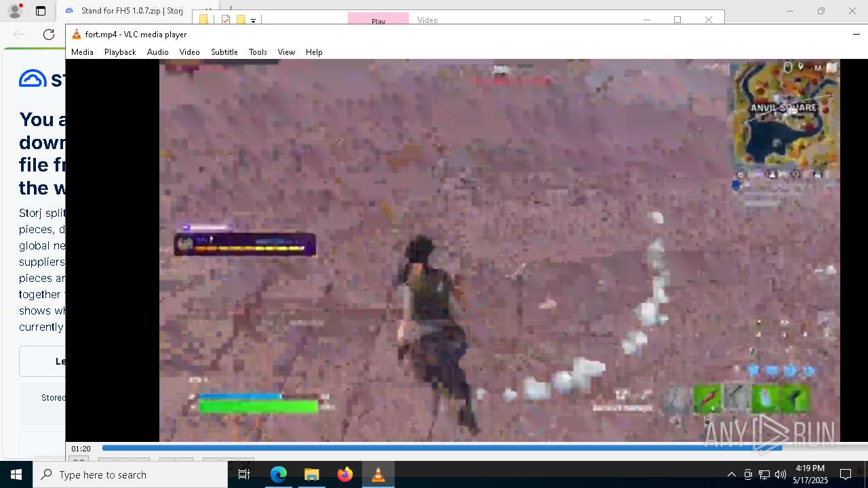Show hidden system tray icons
The width and height of the screenshot is (868, 488).
pyautogui.click(x=731, y=474)
